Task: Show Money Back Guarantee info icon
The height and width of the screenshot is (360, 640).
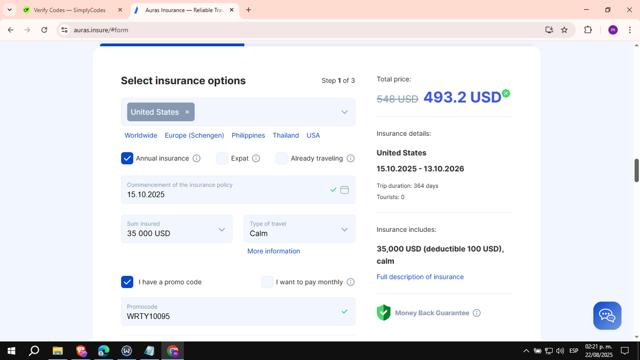Action: click(x=477, y=313)
